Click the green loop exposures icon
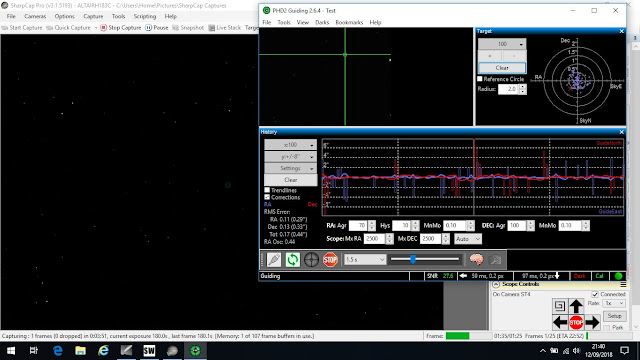Screen dimensions: 640x360 coord(293,260)
